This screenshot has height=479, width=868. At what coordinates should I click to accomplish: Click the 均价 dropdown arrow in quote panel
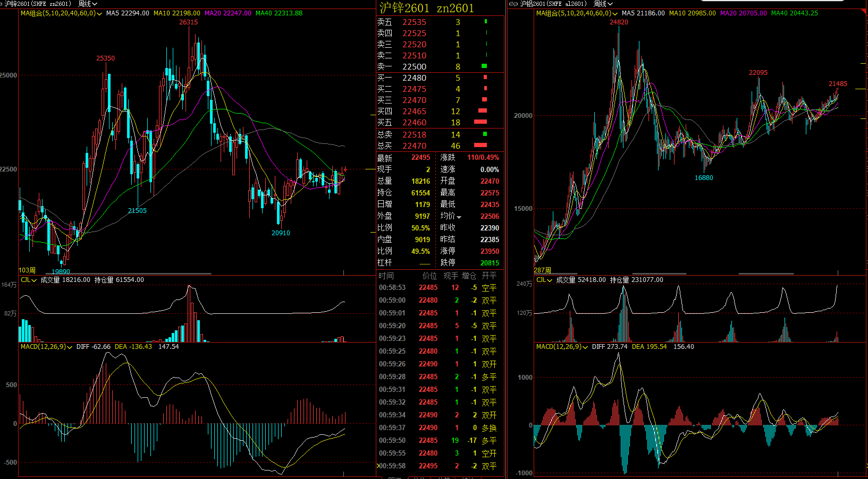click(459, 217)
